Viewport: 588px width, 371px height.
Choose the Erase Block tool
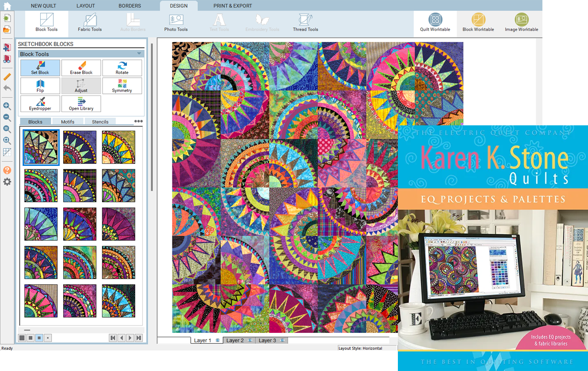pyautogui.click(x=81, y=68)
